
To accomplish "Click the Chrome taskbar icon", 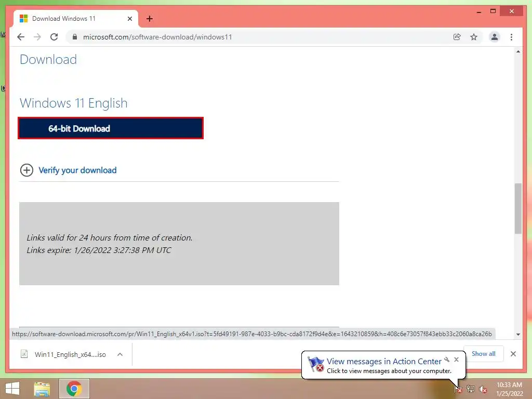I will (x=74, y=389).
